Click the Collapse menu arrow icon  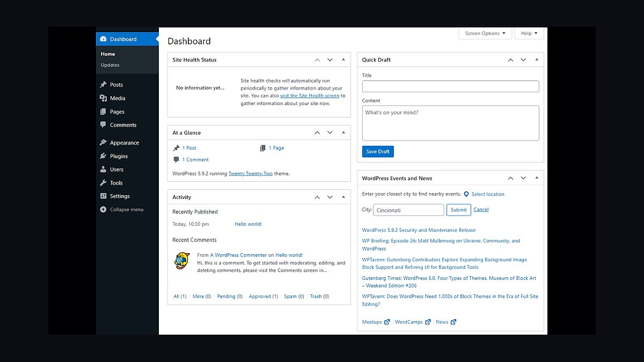103,210
